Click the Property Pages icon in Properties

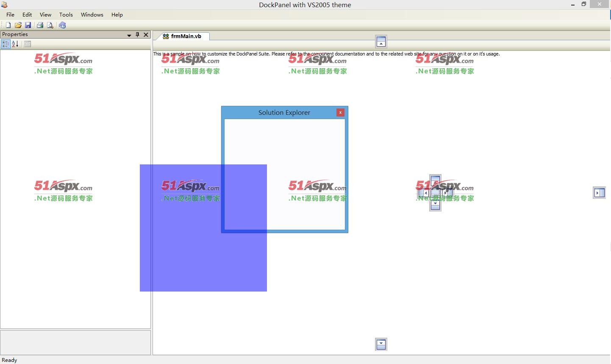pos(28,44)
